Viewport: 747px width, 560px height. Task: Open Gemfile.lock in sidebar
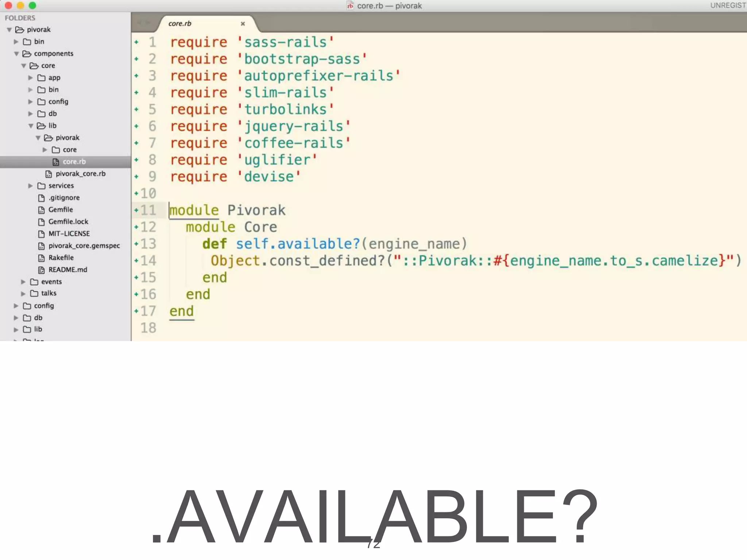coord(68,222)
